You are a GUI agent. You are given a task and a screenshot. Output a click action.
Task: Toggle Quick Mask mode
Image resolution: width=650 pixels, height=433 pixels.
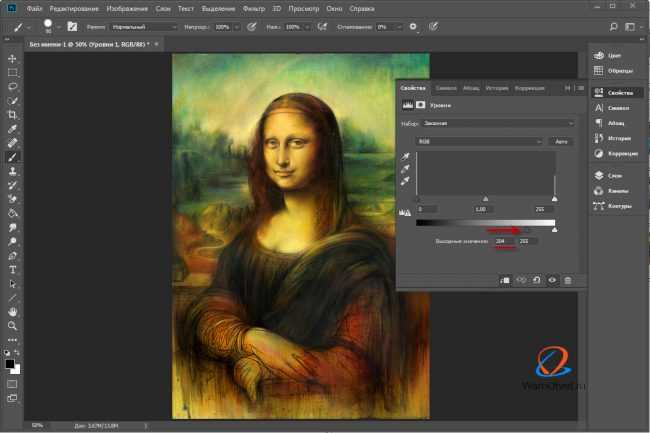point(12,384)
